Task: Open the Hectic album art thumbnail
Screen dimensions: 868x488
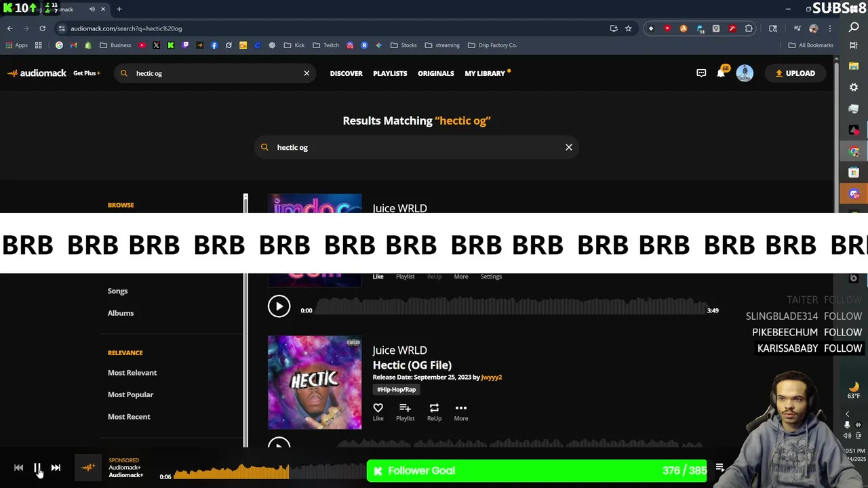Action: (x=315, y=382)
